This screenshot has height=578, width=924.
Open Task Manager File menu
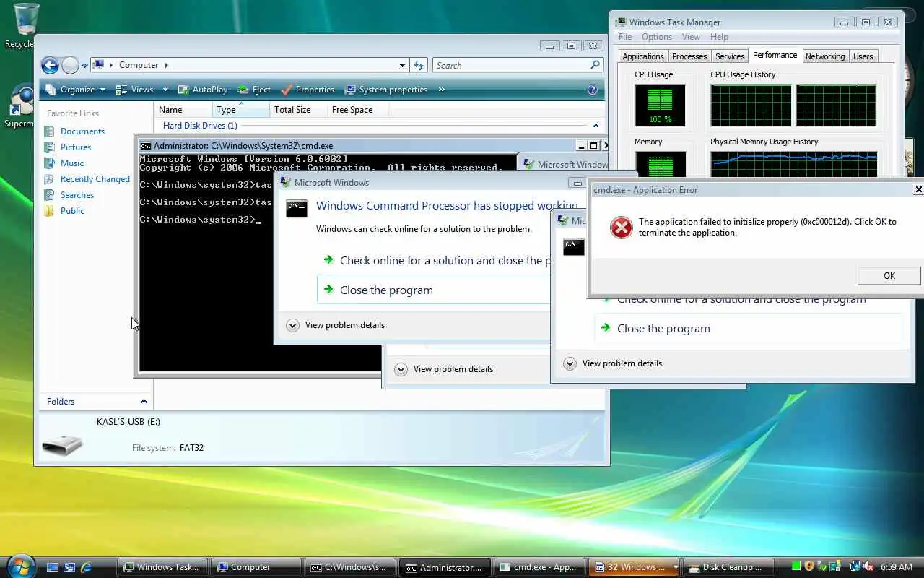tap(625, 37)
